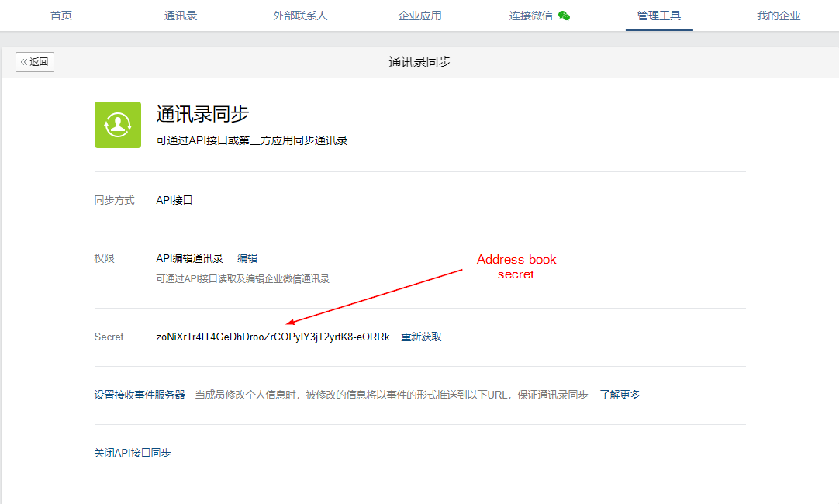This screenshot has height=504, width=839.
Task: Click the 返回 button
Action: coord(34,61)
